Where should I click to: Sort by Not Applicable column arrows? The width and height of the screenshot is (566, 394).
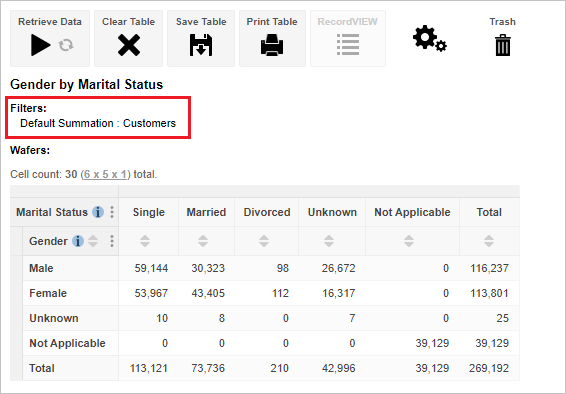pos(409,241)
